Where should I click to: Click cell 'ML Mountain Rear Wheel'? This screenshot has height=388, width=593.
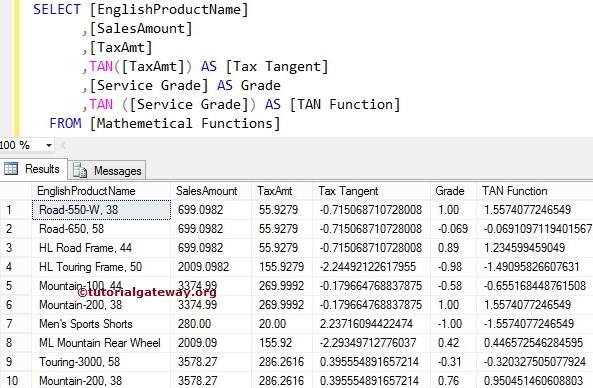tap(101, 343)
